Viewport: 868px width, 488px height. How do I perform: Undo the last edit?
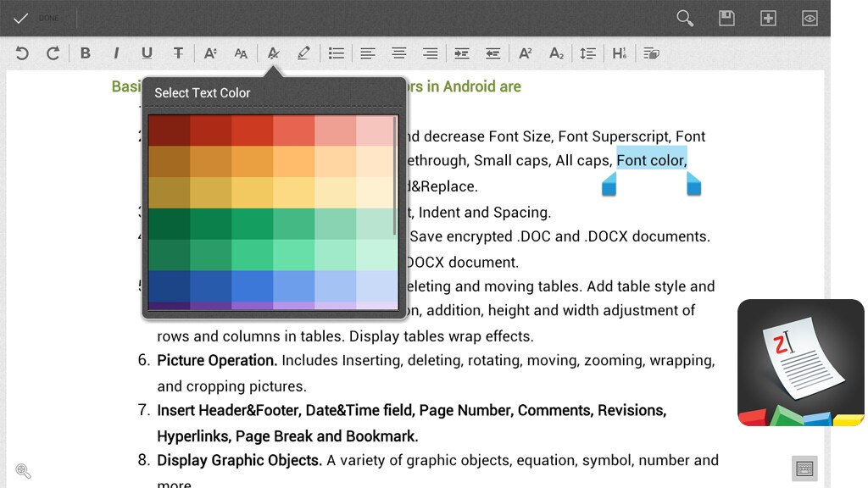coord(22,53)
